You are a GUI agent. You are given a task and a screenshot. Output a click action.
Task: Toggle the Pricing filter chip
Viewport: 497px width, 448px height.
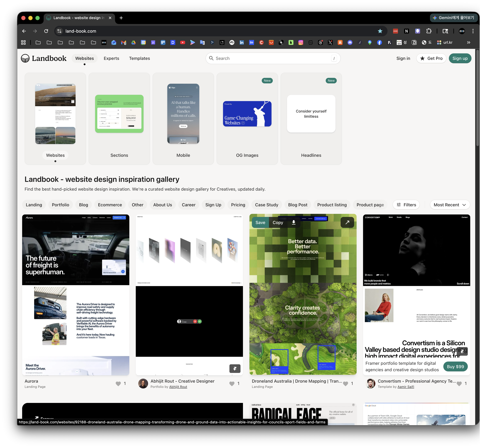(238, 205)
